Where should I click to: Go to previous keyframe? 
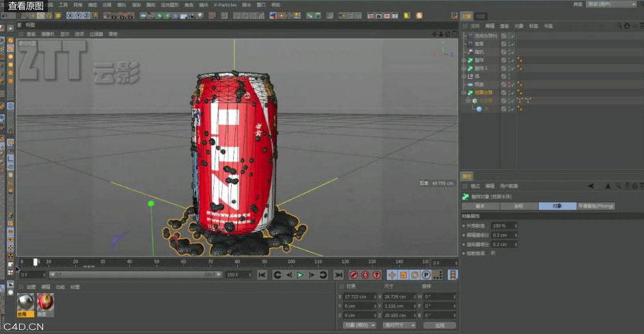tap(278, 275)
